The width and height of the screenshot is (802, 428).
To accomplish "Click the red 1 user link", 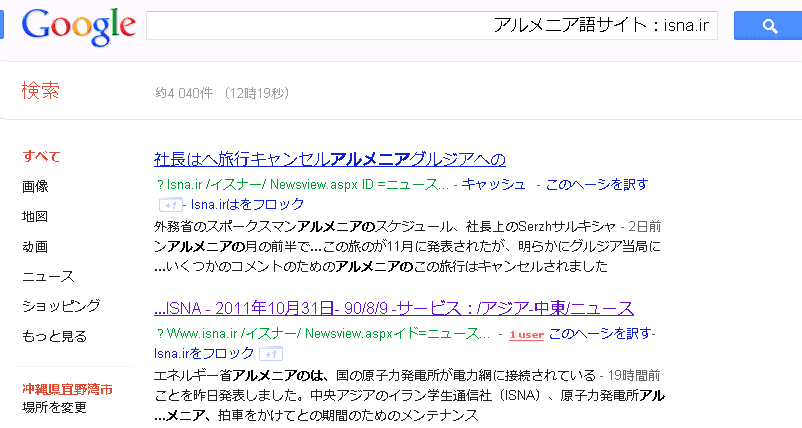I will [x=526, y=335].
